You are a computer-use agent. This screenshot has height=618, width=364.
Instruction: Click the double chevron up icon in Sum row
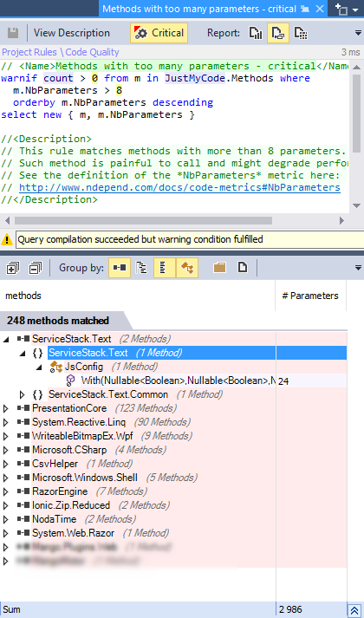[355, 609]
